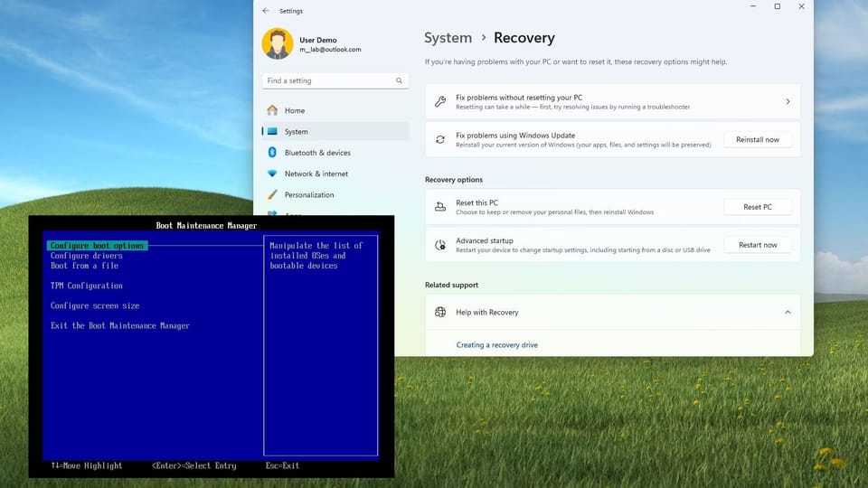The height and width of the screenshot is (488, 868).
Task: Select Exit the Boot Maintenance Manager
Action: (120, 325)
